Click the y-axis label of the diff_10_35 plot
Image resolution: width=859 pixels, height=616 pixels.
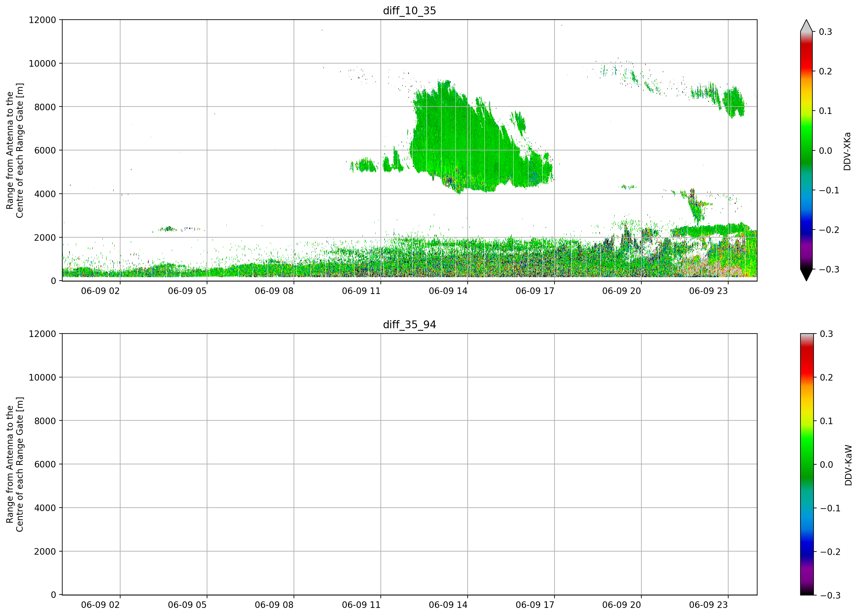point(15,150)
